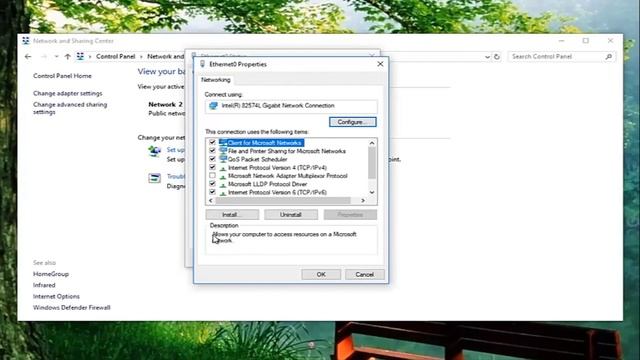Select QoS Packet Scheduler list item
This screenshot has height=360, width=640.
258,159
